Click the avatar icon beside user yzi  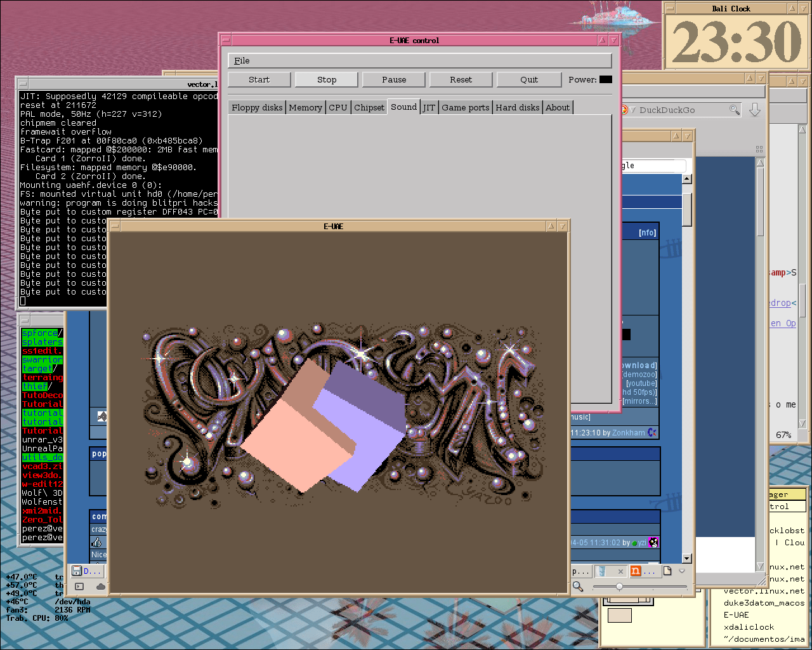pos(653,543)
